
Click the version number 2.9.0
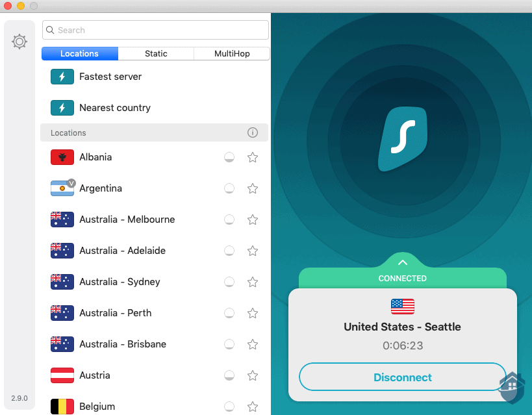[x=19, y=398]
